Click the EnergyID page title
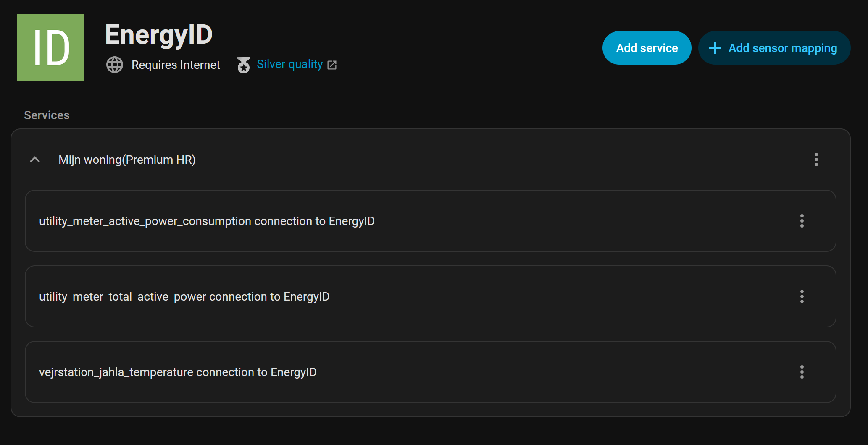The image size is (868, 445). tap(159, 34)
